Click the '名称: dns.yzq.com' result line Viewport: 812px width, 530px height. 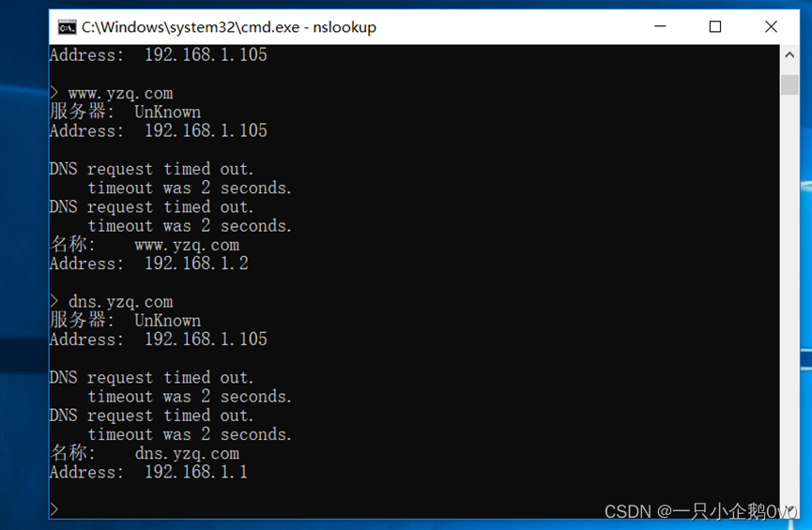(x=145, y=453)
